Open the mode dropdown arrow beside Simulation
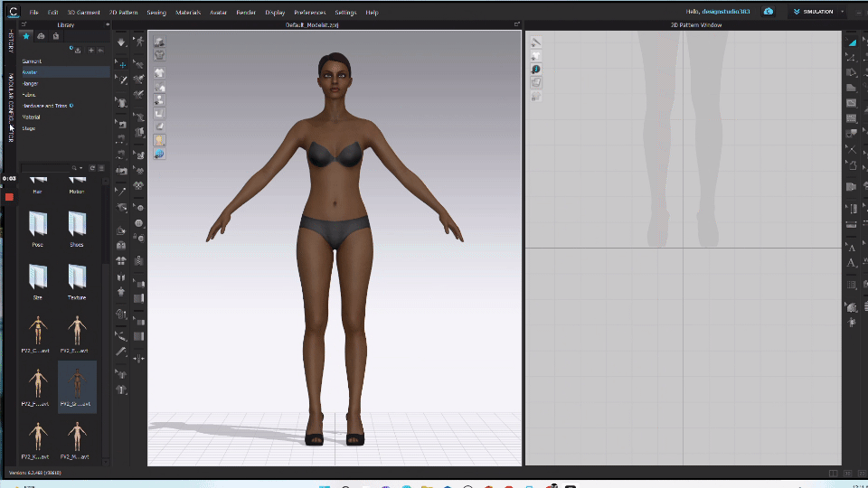The width and height of the screenshot is (868, 488). click(842, 12)
